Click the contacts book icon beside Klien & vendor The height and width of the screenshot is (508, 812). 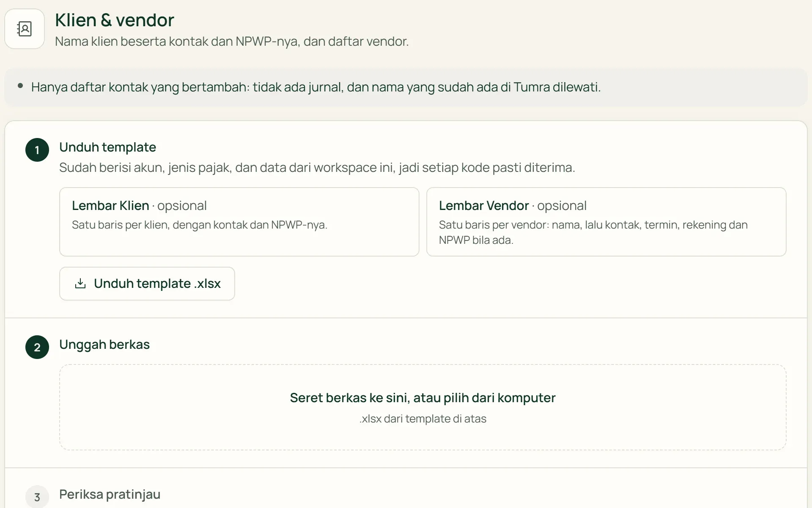[25, 29]
